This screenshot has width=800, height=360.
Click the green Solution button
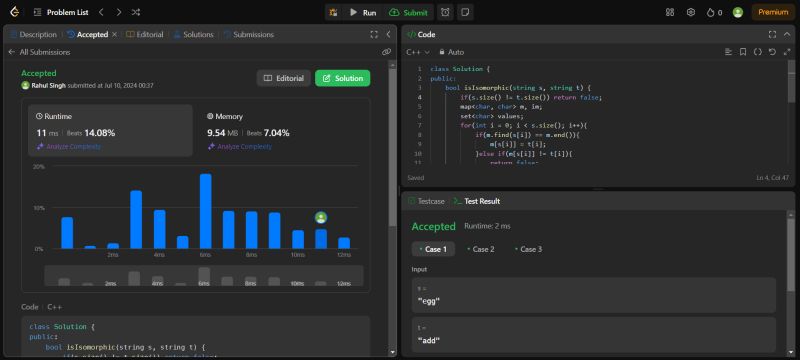point(342,78)
